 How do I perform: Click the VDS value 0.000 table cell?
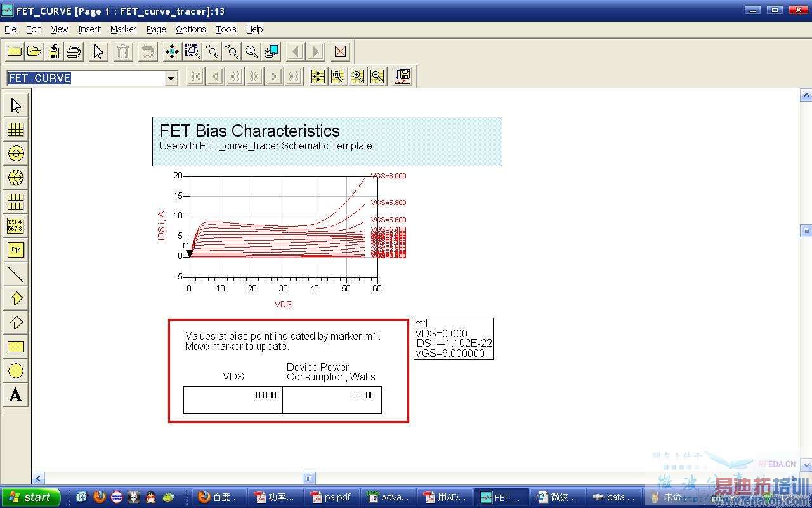point(233,400)
